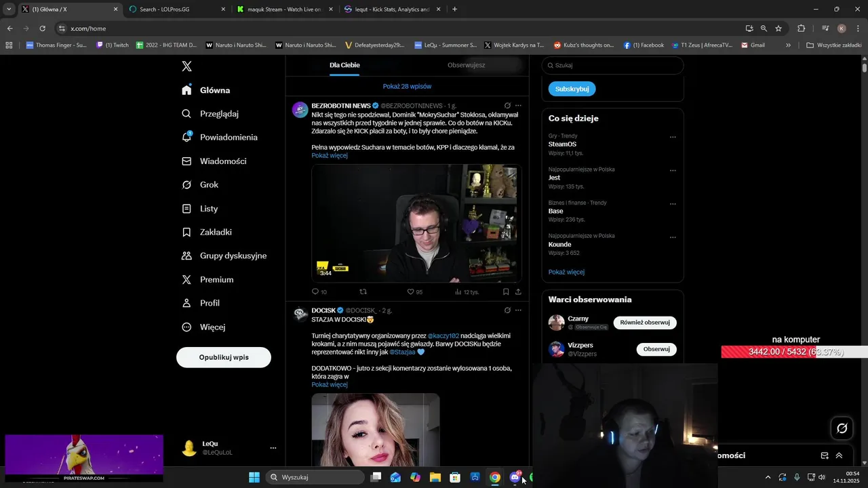
Task: Compose new message in messages drawer
Action: [825, 456]
